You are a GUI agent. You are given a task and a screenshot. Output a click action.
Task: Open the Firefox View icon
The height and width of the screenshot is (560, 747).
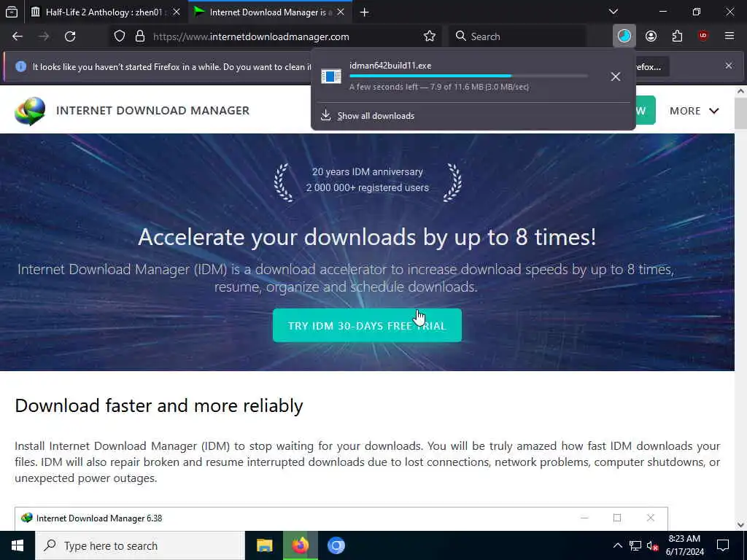12,12
